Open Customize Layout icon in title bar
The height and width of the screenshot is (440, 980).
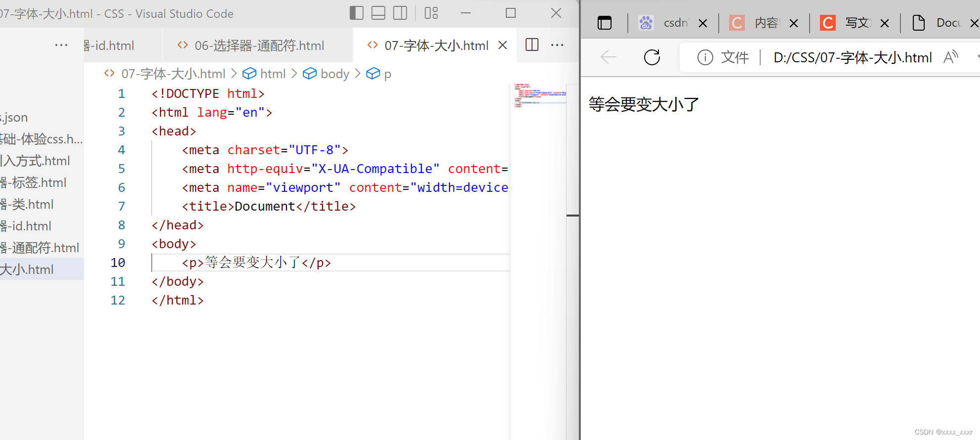[431, 13]
